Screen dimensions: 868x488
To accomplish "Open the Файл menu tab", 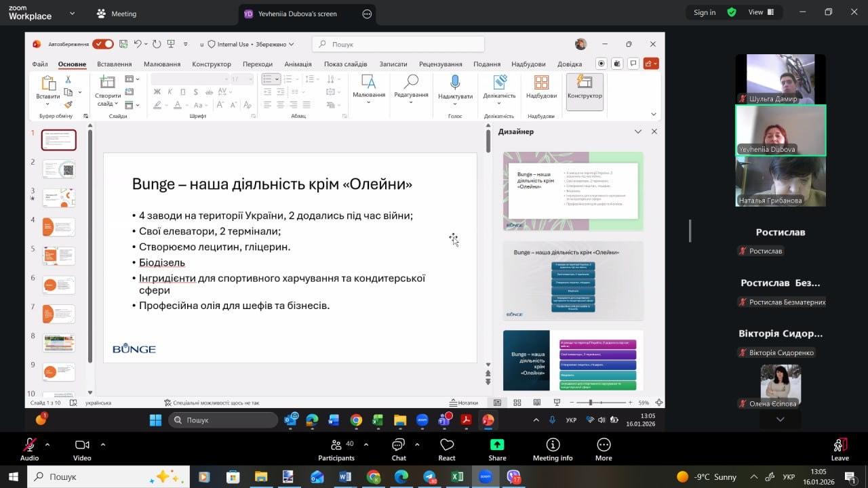I will (x=39, y=64).
